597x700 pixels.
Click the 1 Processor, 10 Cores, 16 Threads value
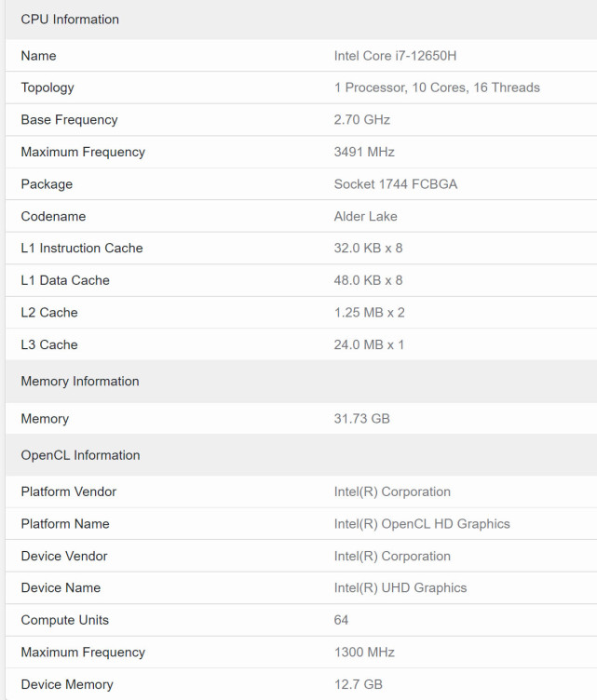(437, 87)
